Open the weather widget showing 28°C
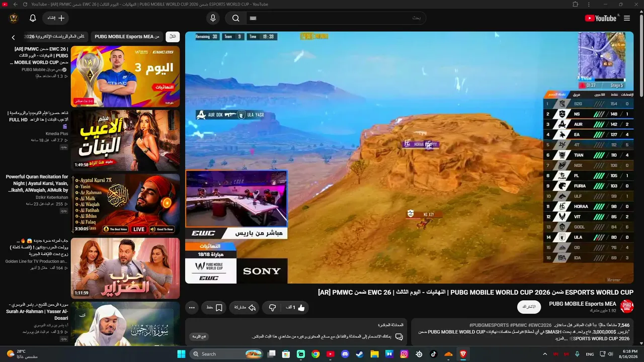Image resolution: width=644 pixels, height=362 pixels. 21,354
